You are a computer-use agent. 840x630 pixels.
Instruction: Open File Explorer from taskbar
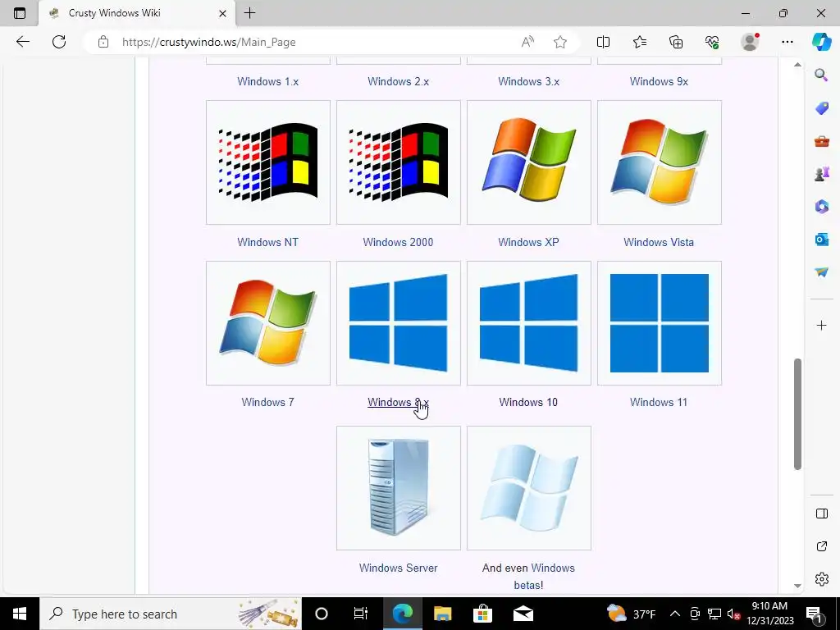point(442,614)
